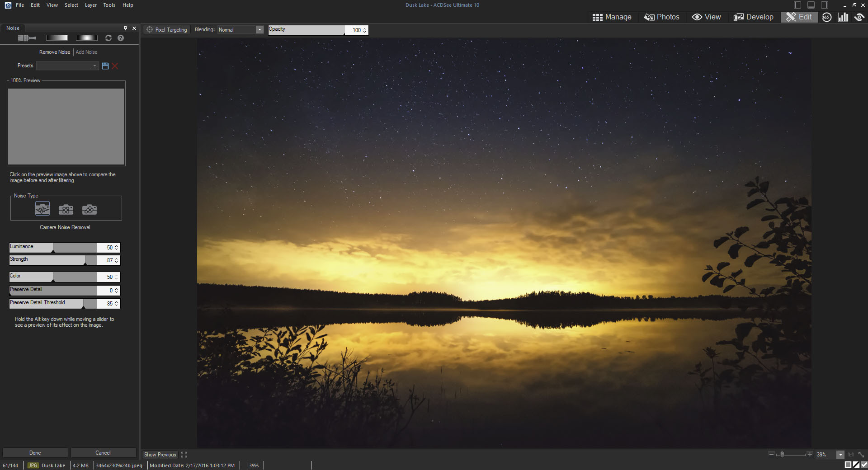The width and height of the screenshot is (868, 470).
Task: Open the Blending mode dropdown
Action: [x=240, y=30]
